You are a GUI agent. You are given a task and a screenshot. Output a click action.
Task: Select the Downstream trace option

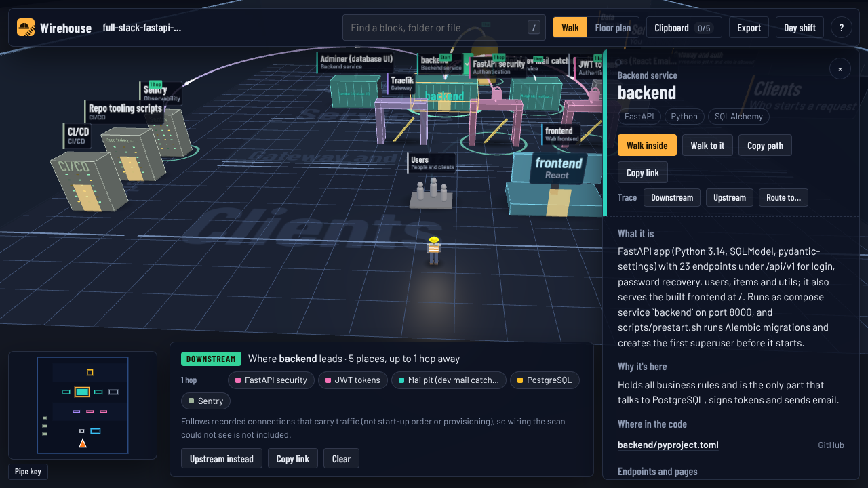(x=672, y=197)
